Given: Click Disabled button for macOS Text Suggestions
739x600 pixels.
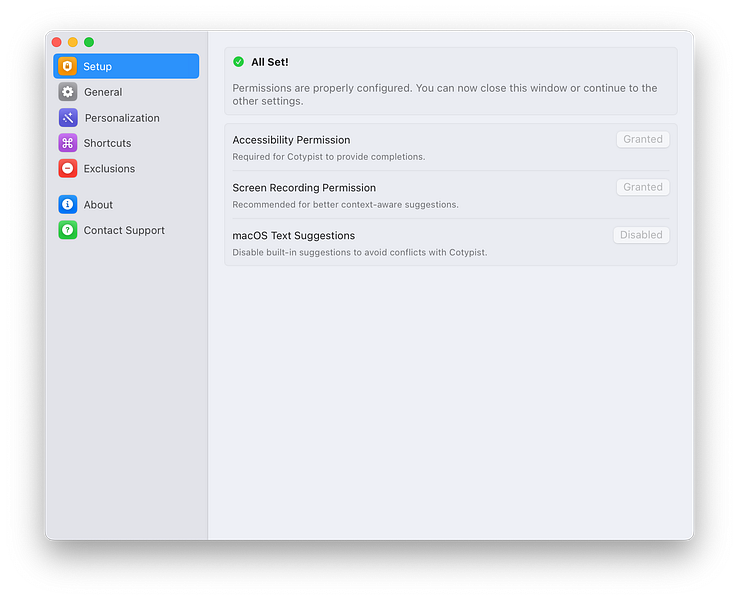Looking at the screenshot, I should [641, 235].
